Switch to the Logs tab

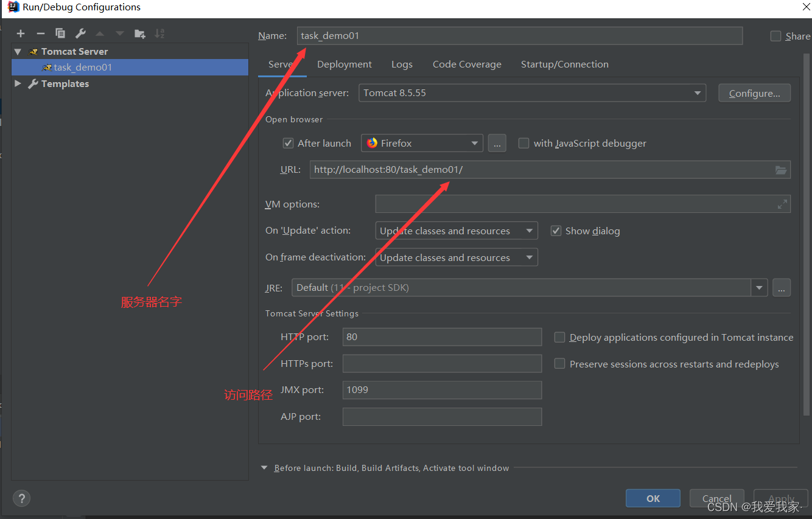pos(402,64)
